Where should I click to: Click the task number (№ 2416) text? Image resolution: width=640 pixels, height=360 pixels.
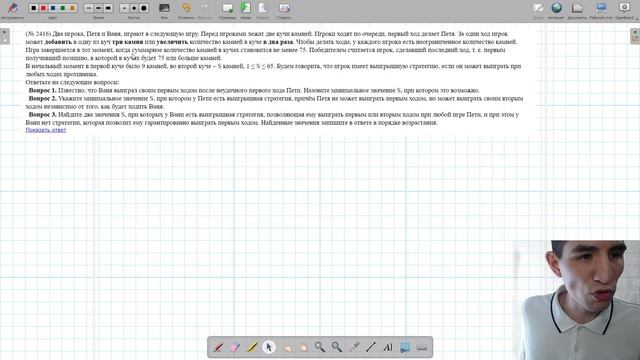pyautogui.click(x=38, y=34)
